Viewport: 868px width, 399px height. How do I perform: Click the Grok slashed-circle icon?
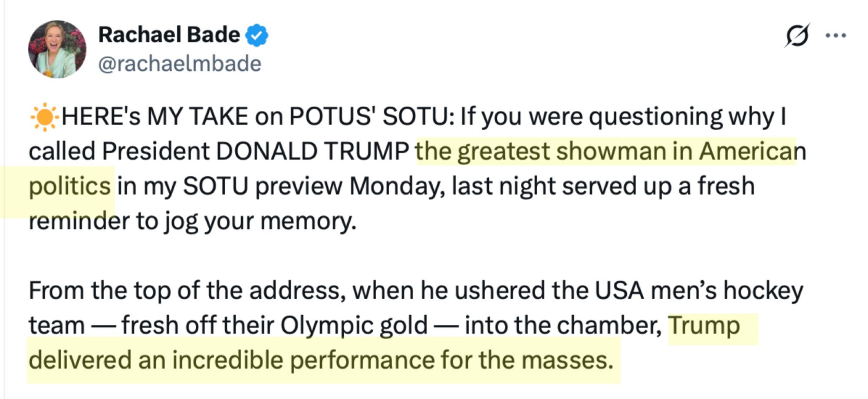click(x=797, y=35)
